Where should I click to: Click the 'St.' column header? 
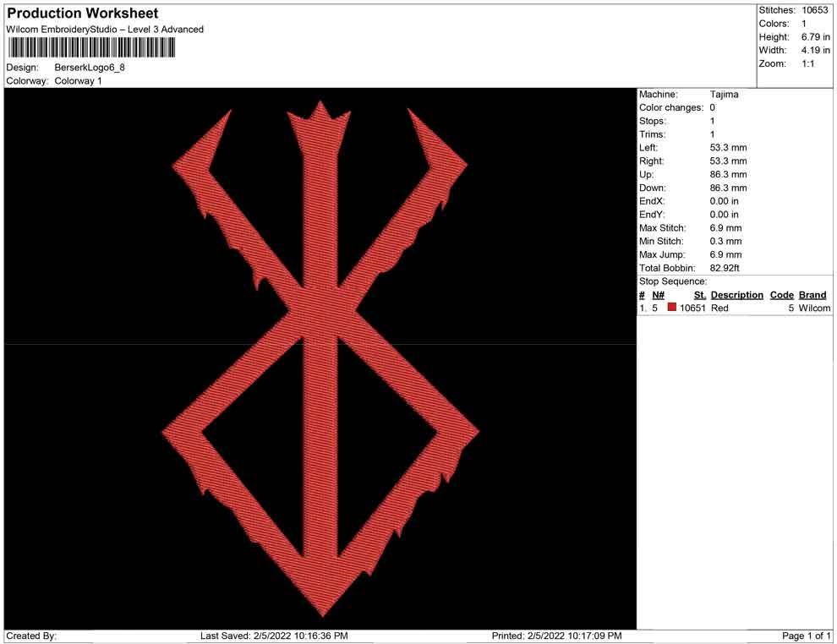(x=700, y=295)
